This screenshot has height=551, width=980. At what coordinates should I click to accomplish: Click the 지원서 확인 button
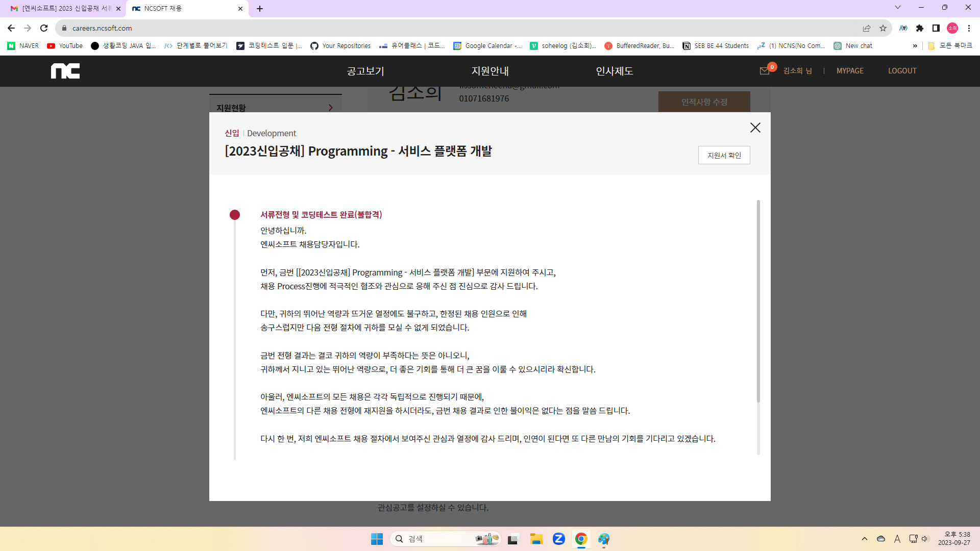724,155
